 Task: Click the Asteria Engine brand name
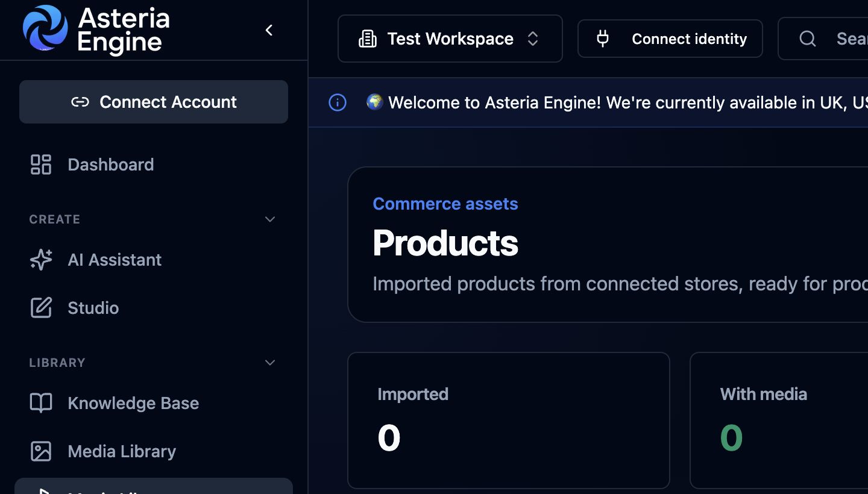point(124,30)
